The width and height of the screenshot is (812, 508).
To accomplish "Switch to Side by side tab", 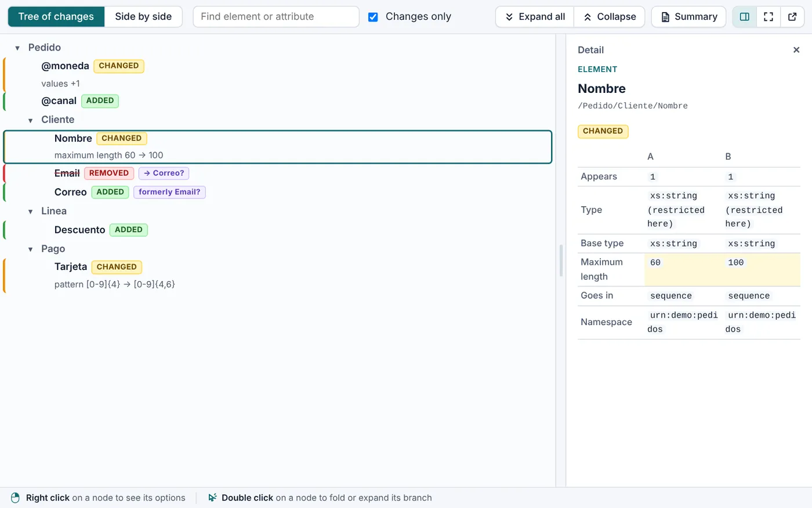I will click(x=143, y=17).
